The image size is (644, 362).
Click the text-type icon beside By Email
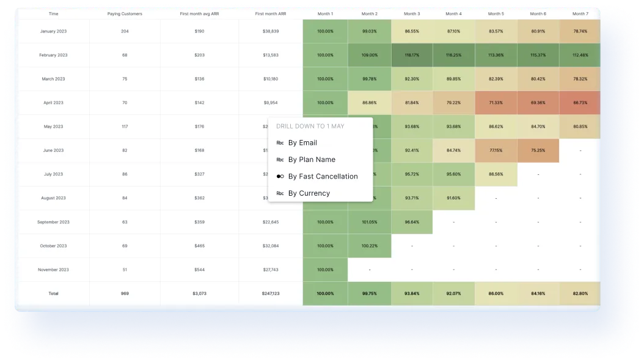(280, 143)
